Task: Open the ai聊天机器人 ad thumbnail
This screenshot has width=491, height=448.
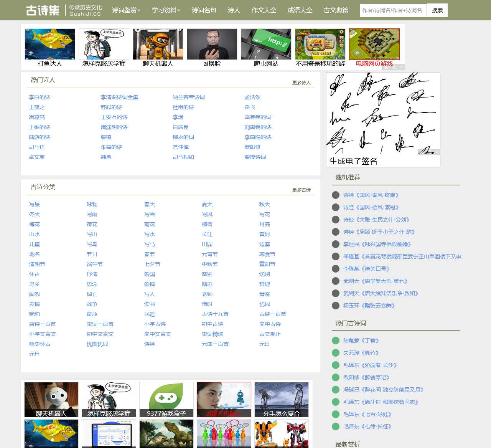Action: (224, 400)
